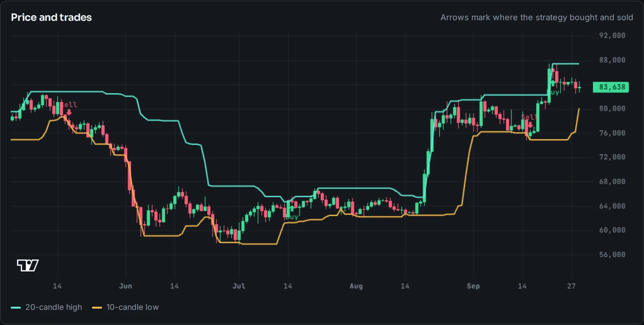The height and width of the screenshot is (325, 644).
Task: Click the teal 20-candle high swatch
Action: [x=16, y=307]
